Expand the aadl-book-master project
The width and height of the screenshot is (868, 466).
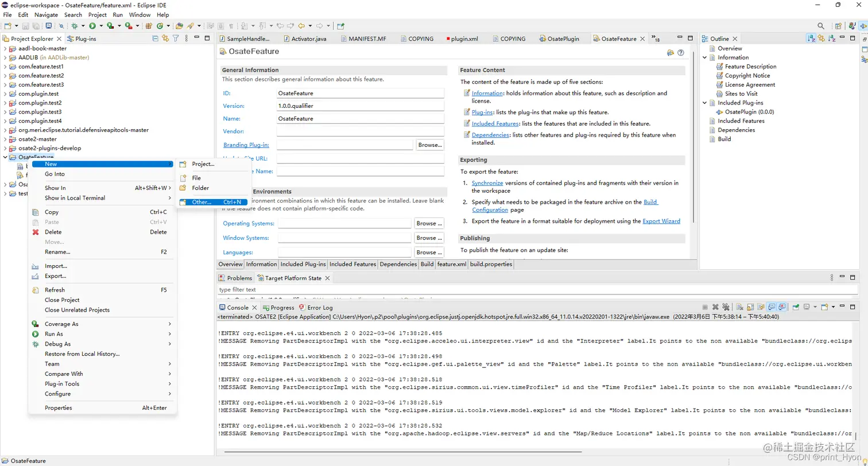click(x=5, y=48)
